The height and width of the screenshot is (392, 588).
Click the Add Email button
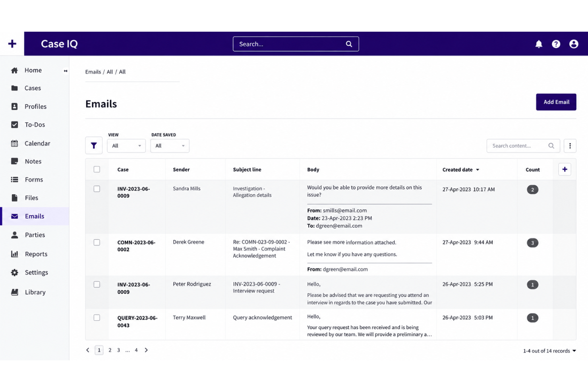click(x=556, y=102)
